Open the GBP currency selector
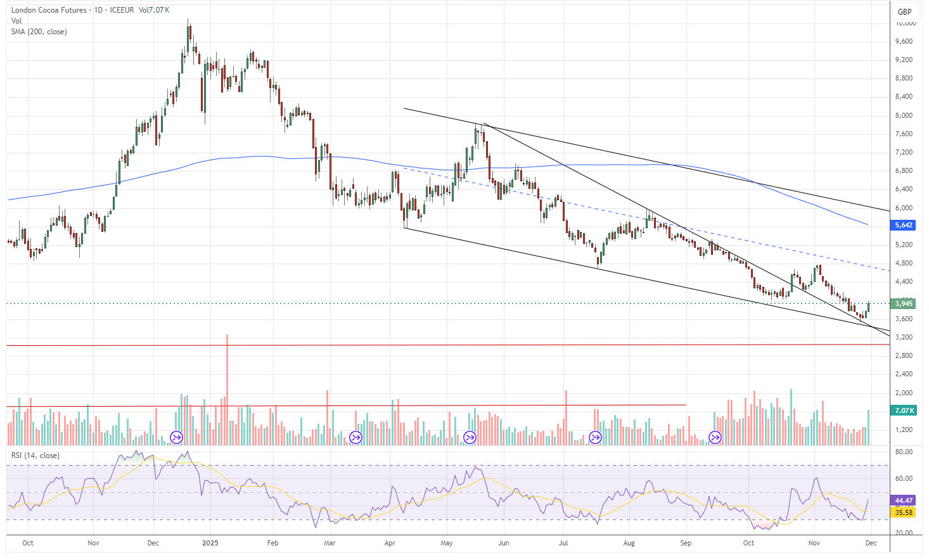 point(904,11)
